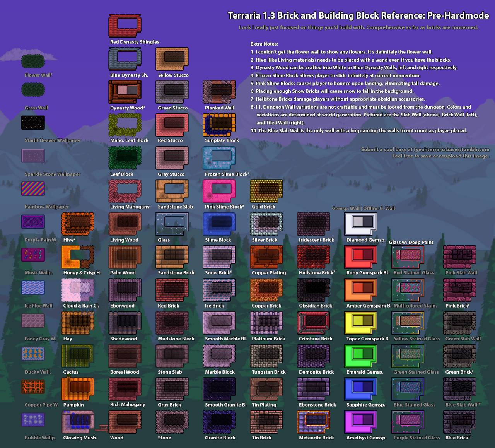495x448 pixels.
Task: Select the Sunplate Block sample
Action: coord(219,125)
